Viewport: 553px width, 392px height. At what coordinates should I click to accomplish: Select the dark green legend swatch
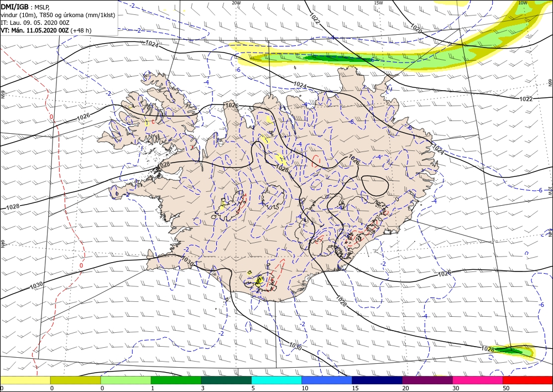click(226, 380)
